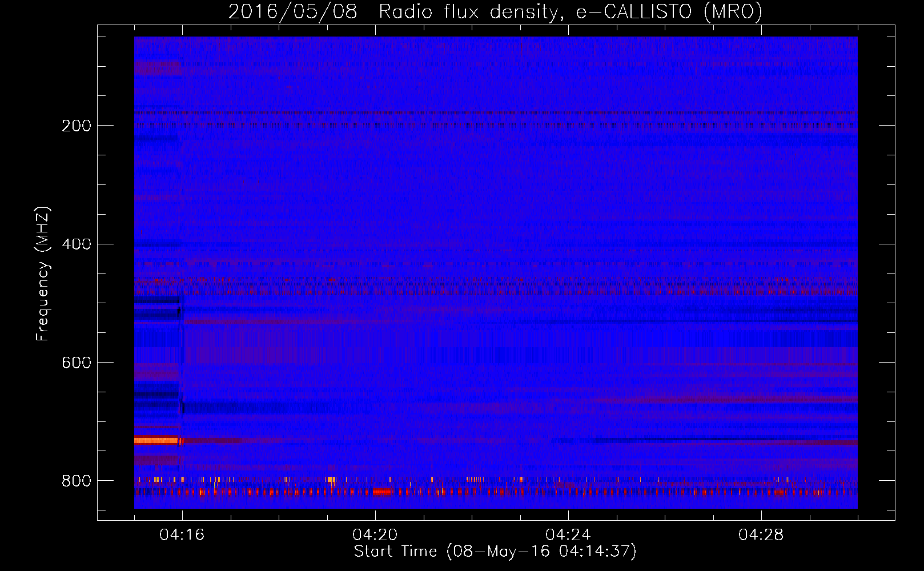924x571 pixels.
Task: Click the 600 frequency tick label
Action: pos(77,363)
